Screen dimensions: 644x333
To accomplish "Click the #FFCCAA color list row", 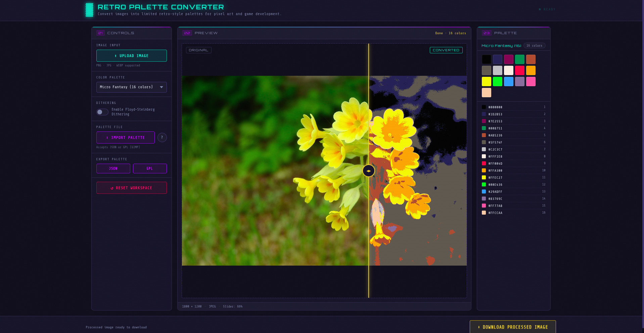I will click(514, 213).
